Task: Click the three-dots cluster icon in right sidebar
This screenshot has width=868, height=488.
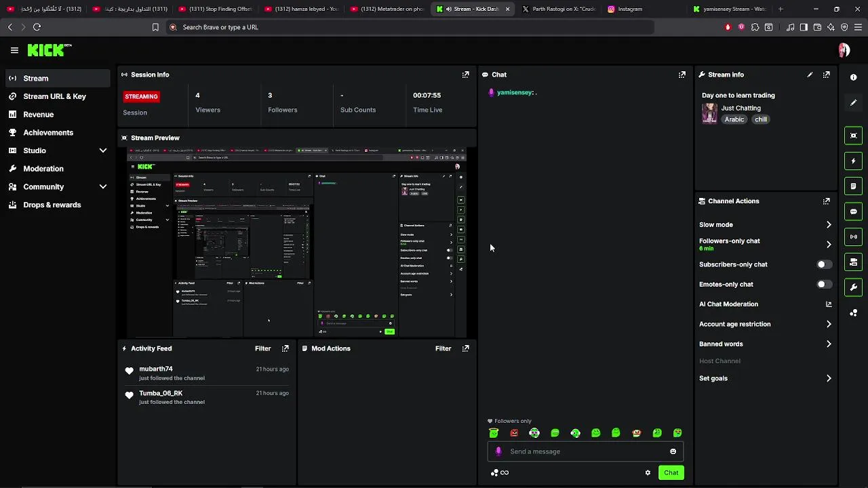Action: pos(853,312)
